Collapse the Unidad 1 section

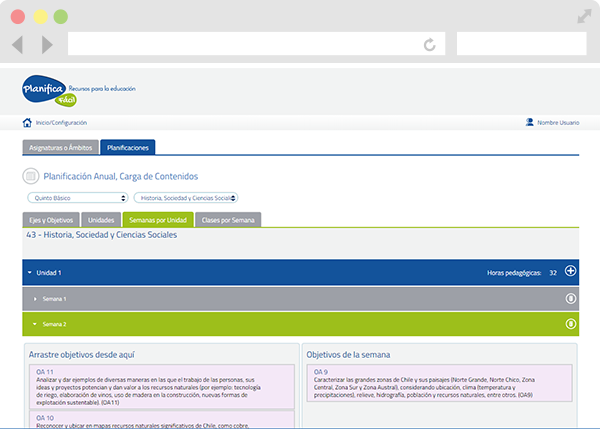click(x=31, y=272)
